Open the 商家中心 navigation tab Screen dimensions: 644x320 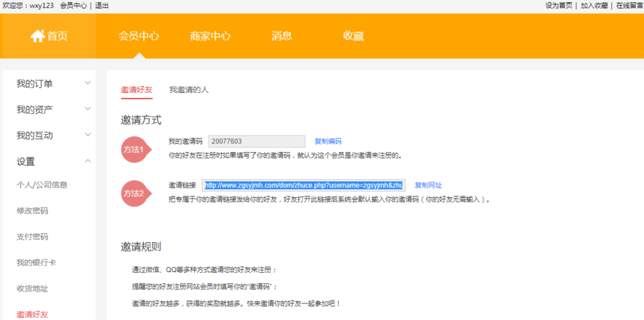pos(210,36)
